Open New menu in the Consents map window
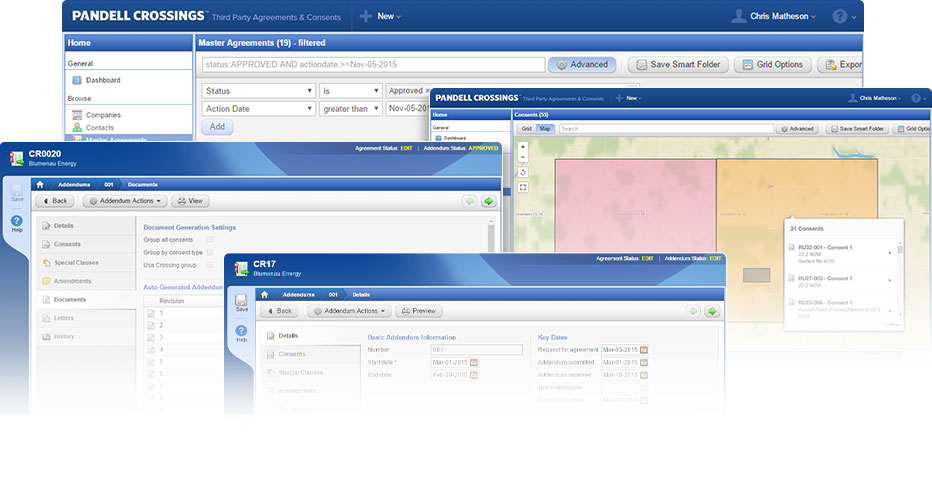Screen dimensions: 932x487 (628, 98)
